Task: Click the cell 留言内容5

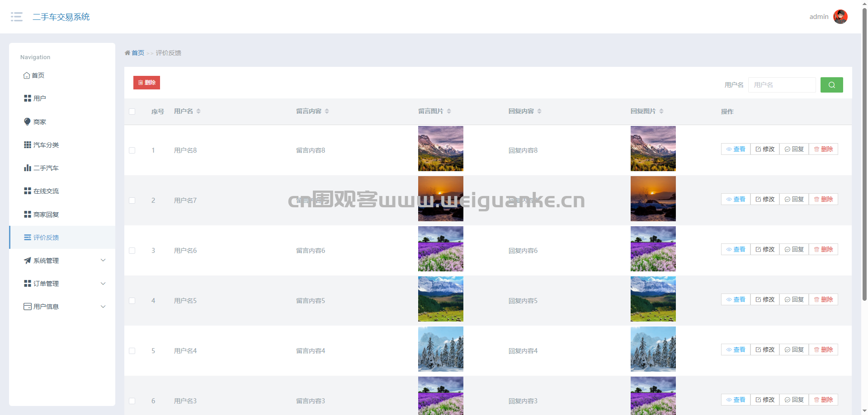Action: tap(311, 301)
